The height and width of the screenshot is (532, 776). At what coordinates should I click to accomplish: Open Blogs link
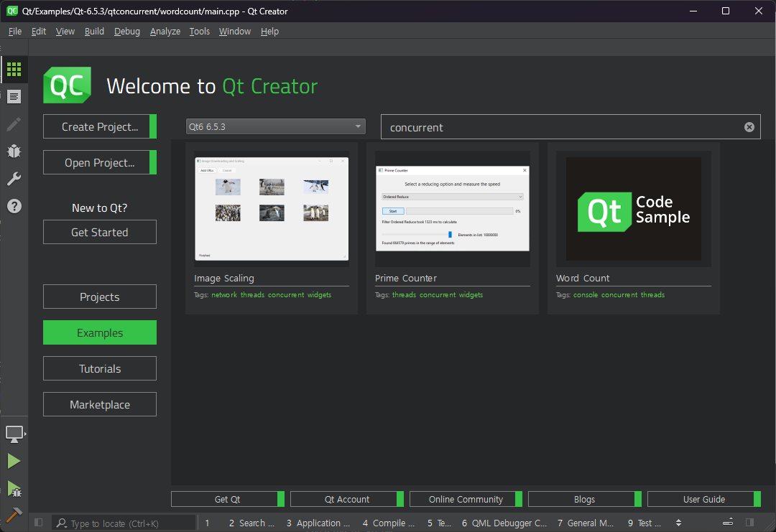tap(584, 500)
